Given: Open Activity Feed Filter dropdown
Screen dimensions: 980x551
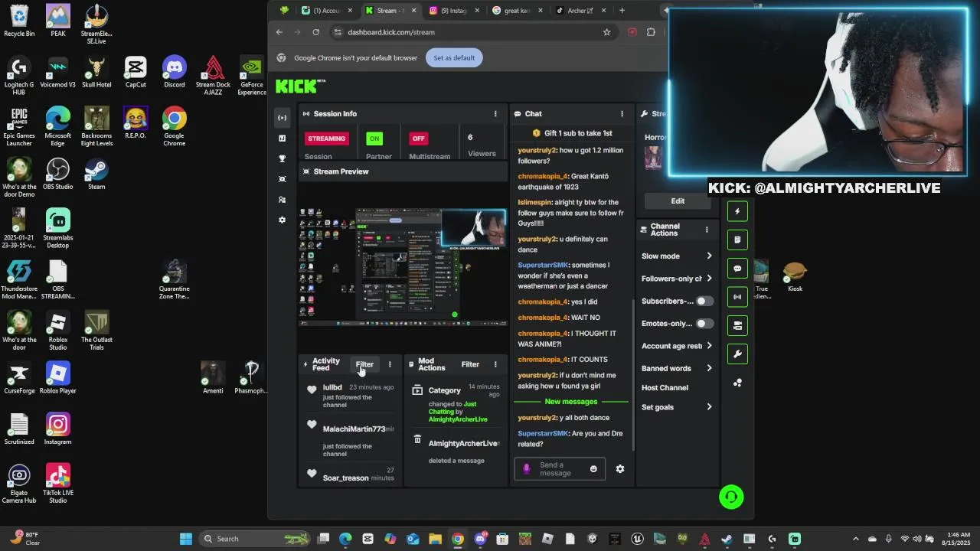Looking at the screenshot, I should pyautogui.click(x=364, y=364).
